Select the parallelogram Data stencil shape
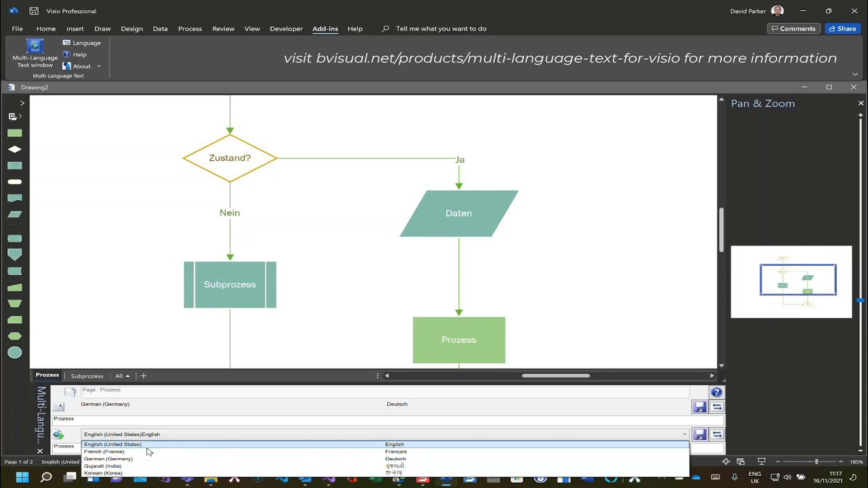 coord(14,214)
